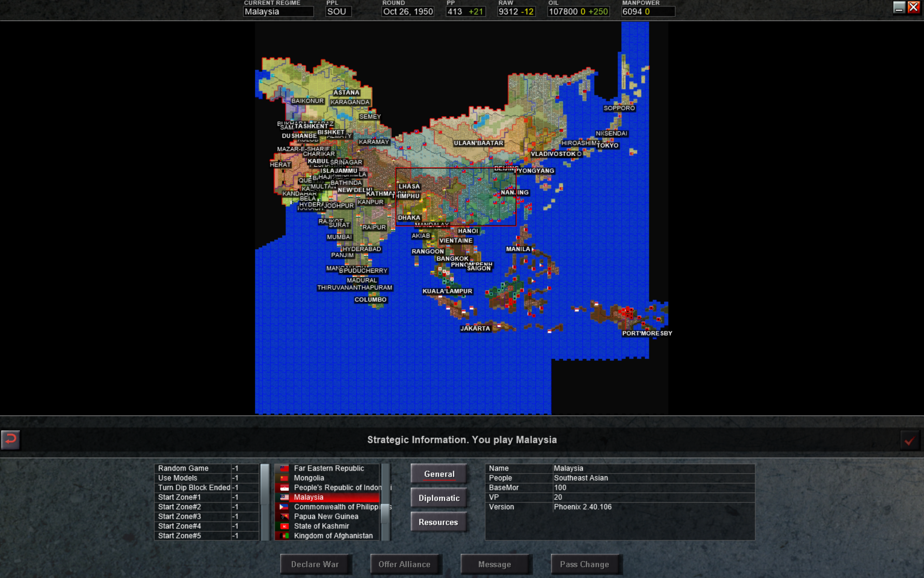This screenshot has width=924, height=578.
Task: Click the People's Republic of Indonesia flag
Action: tap(284, 487)
